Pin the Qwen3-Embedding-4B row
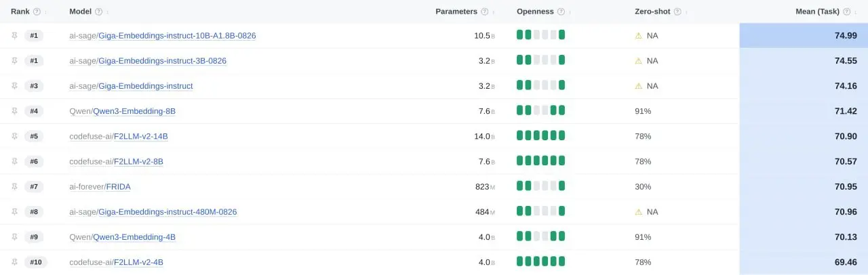The height and width of the screenshot is (275, 868). coord(14,237)
